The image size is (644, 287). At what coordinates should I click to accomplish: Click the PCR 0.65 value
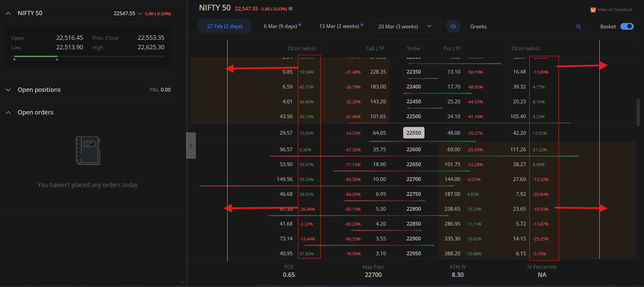[x=289, y=275]
